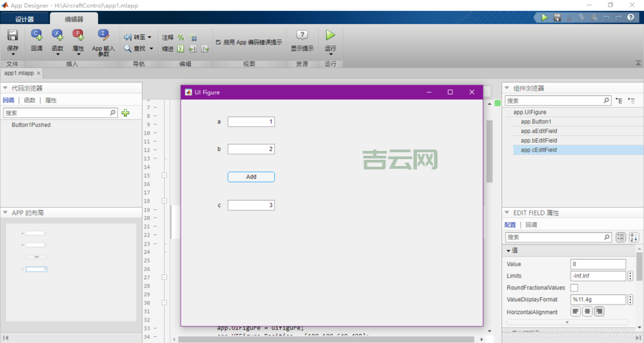Click the Limits three-dot options button

click(630, 276)
